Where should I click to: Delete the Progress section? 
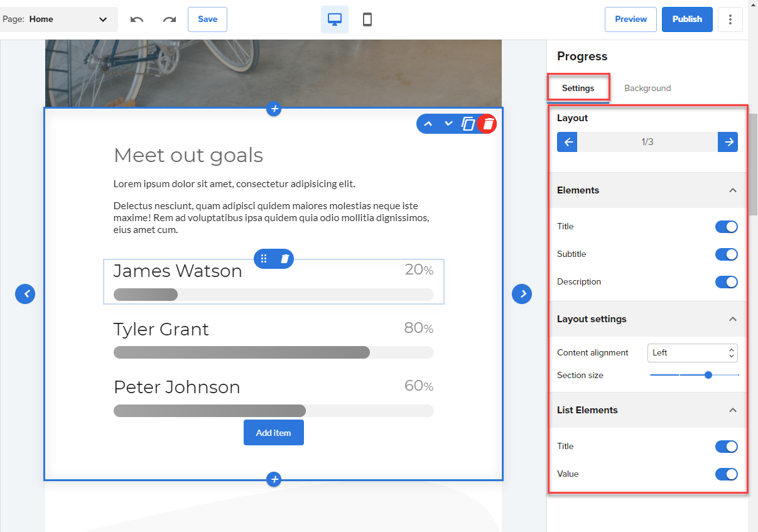tap(487, 124)
